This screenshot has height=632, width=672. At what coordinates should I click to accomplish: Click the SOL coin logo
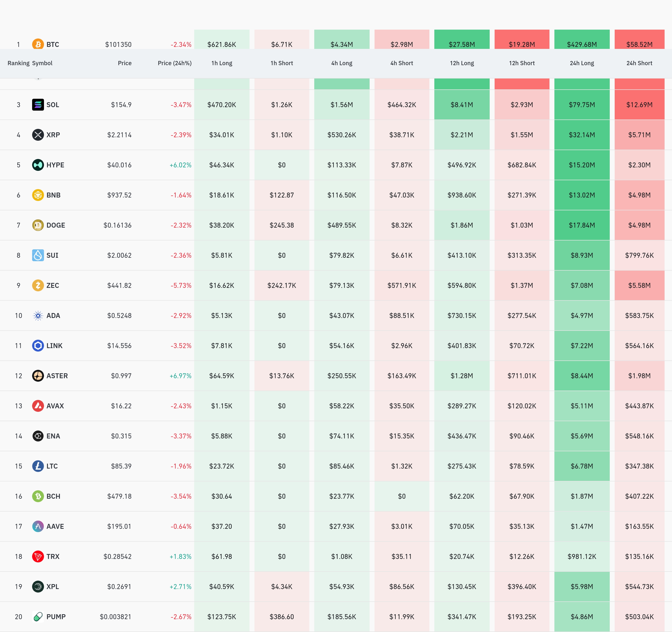click(x=38, y=105)
